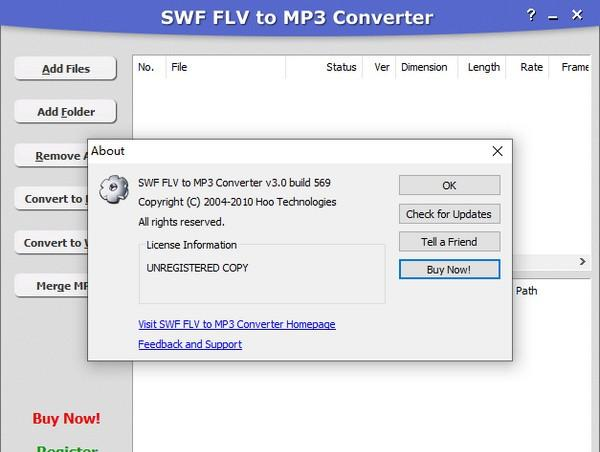
Task: Click the Dimension column header
Action: point(426,67)
